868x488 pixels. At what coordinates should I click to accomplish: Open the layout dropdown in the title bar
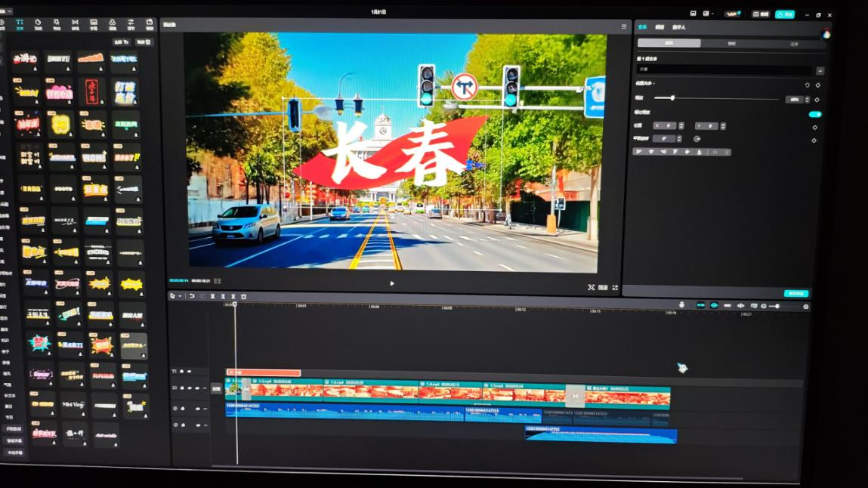[x=708, y=14]
